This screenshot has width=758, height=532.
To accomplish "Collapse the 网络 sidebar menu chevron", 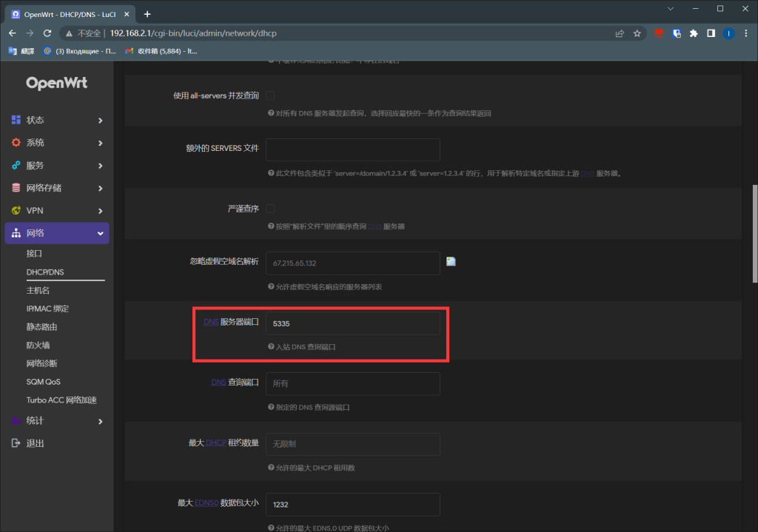I will point(101,233).
